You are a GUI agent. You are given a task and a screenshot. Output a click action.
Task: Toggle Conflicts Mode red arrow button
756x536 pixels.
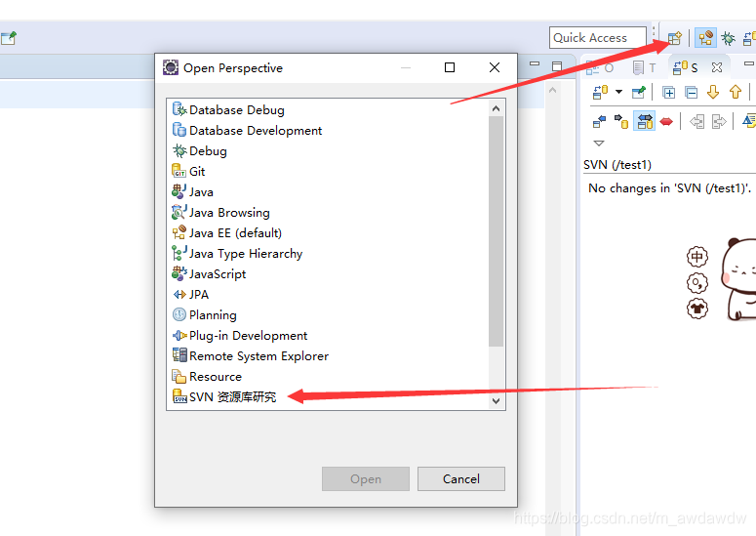click(x=666, y=122)
